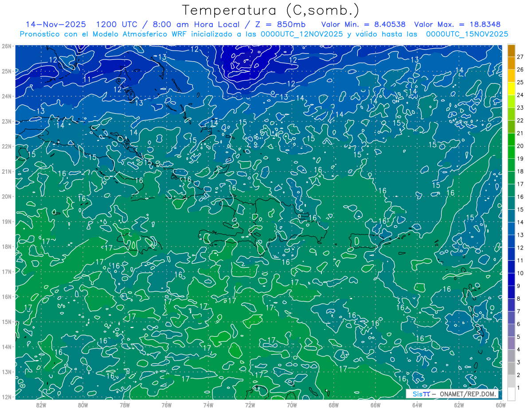532x411 pixels.
Task: Click the brown top segment of the color scale
Action: (511, 51)
